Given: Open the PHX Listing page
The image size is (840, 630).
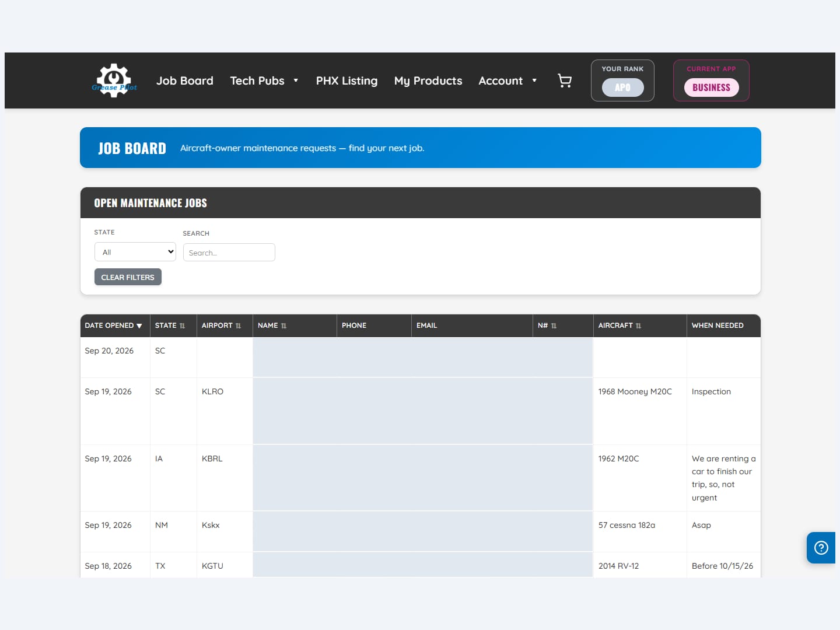Looking at the screenshot, I should (346, 80).
